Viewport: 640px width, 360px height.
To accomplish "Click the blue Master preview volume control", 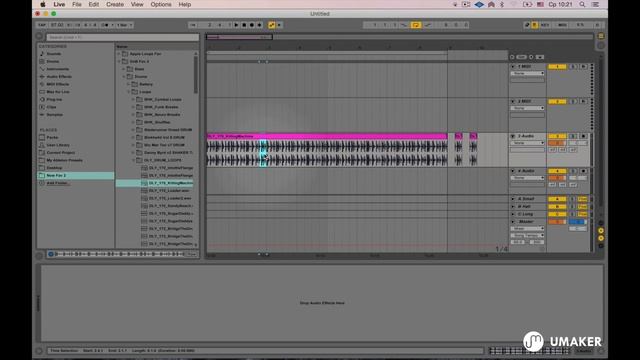I will tap(578, 222).
